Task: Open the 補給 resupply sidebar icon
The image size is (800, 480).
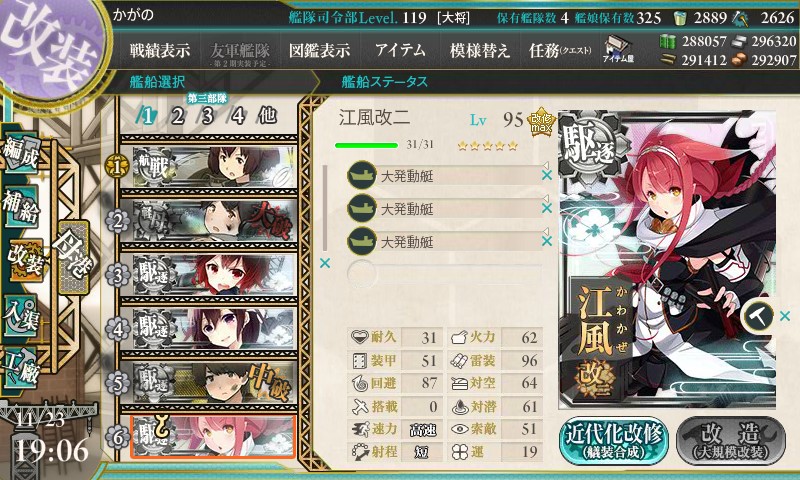Action: (21, 207)
